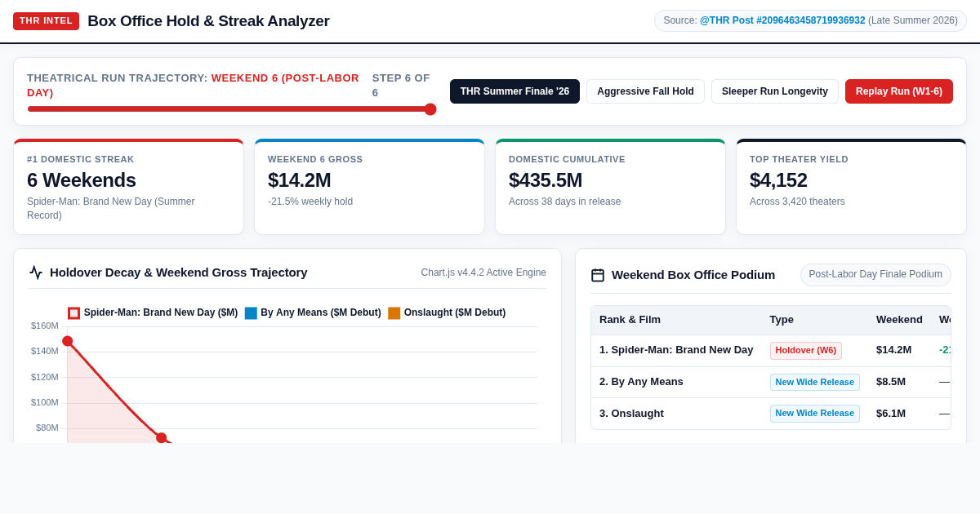This screenshot has width=980, height=514.
Task: Click the Weekend 6 Gross card
Action: point(370,187)
